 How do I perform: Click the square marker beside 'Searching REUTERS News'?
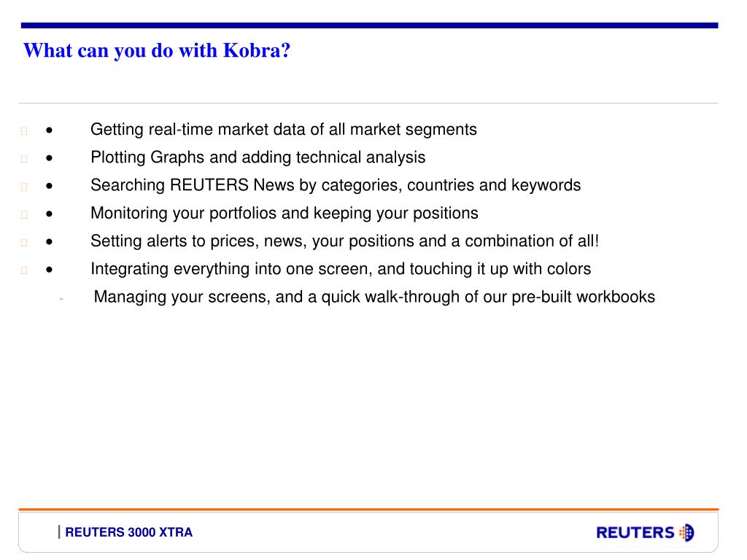[x=24, y=187]
